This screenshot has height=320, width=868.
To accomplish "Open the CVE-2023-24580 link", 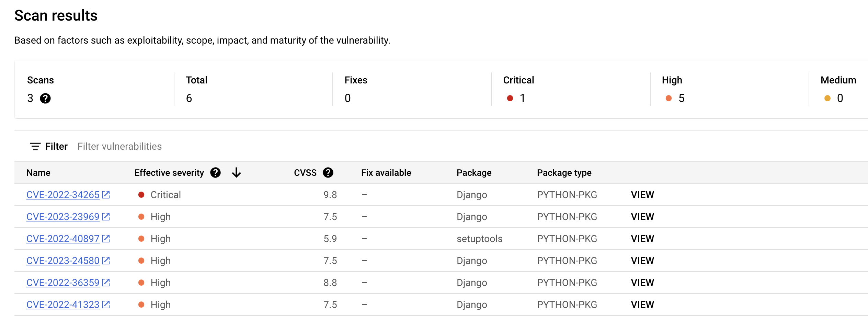I will tap(63, 261).
